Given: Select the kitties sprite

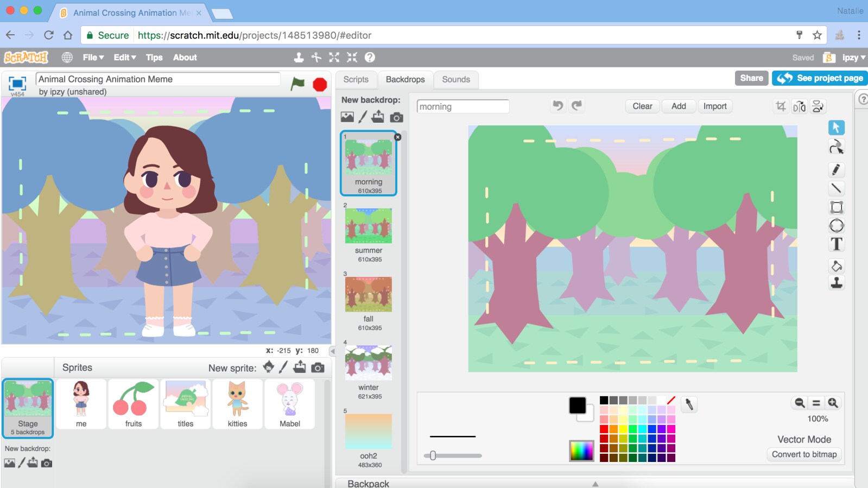Looking at the screenshot, I should tap(237, 404).
